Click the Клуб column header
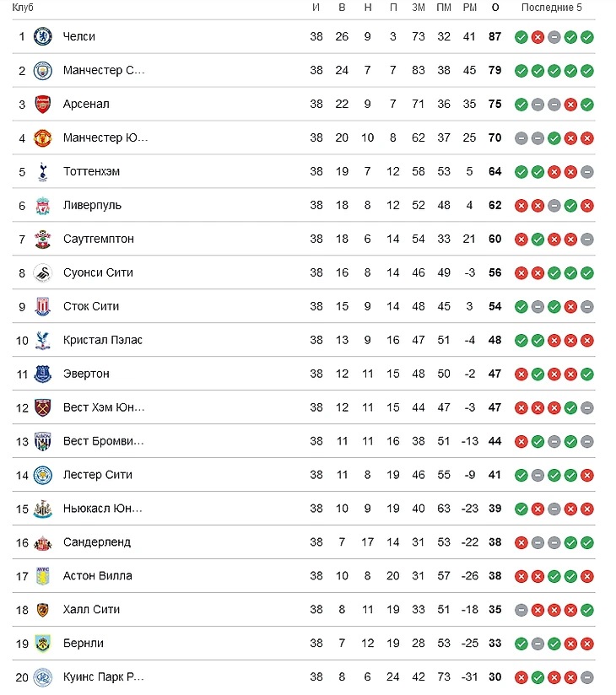Viewport: 616px width, 695px height. click(x=23, y=8)
